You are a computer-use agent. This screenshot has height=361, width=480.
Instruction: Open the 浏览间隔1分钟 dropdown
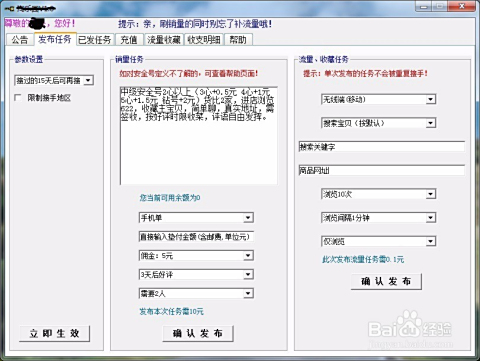[x=430, y=218]
